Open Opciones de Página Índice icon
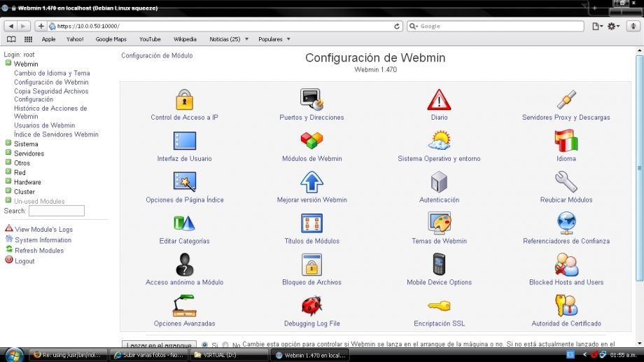This screenshot has width=644, height=362. pyautogui.click(x=184, y=182)
